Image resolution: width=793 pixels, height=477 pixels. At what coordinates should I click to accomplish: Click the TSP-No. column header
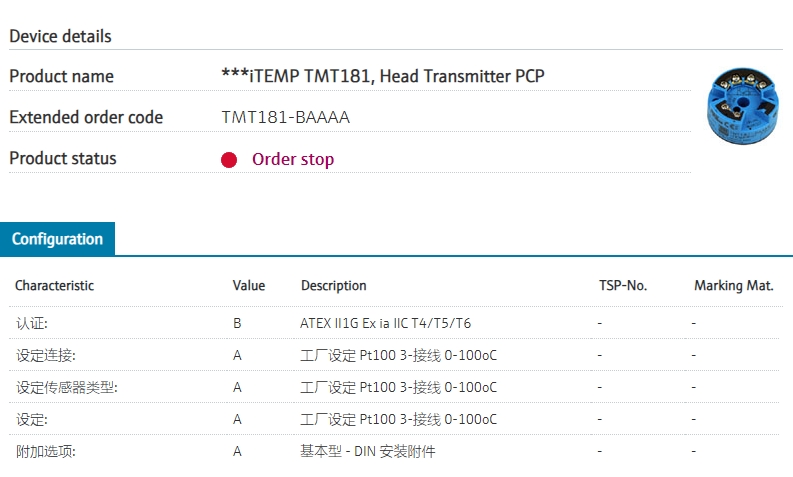point(623,285)
